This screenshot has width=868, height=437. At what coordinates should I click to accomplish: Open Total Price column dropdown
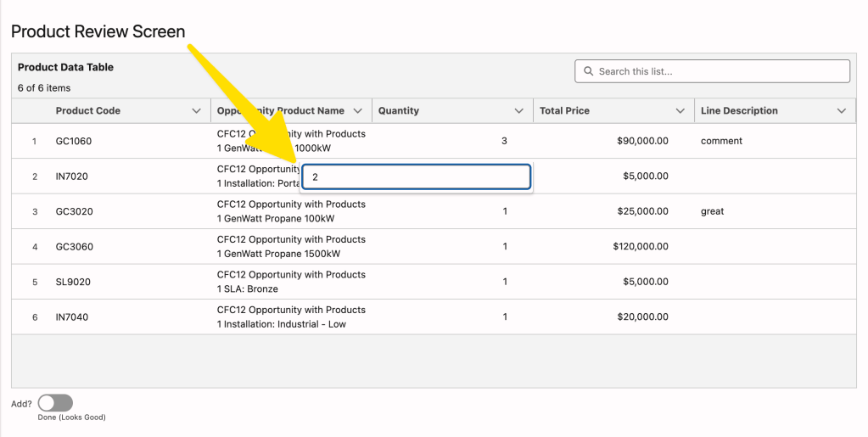tap(680, 111)
